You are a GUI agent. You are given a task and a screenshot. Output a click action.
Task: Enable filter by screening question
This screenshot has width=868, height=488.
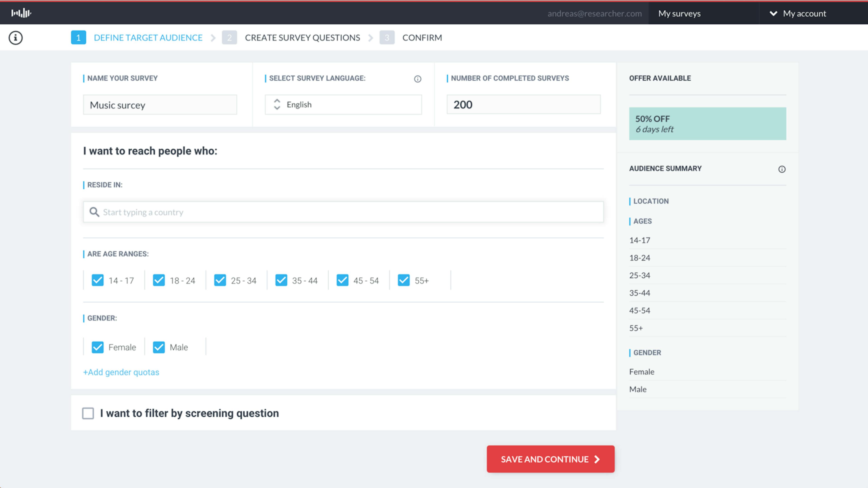tap(88, 413)
